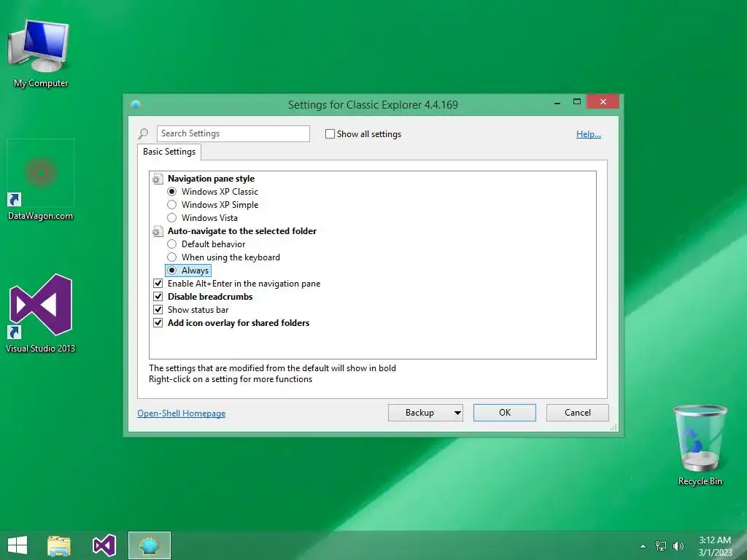The height and width of the screenshot is (560, 747).
Task: Click the Navigation pane style settings icon
Action: [x=158, y=179]
